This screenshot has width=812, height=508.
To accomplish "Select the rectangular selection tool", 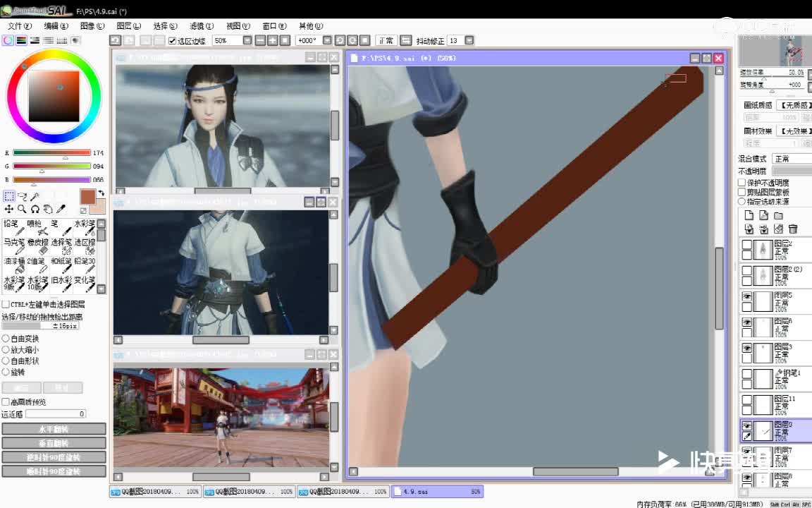I will pyautogui.click(x=9, y=197).
